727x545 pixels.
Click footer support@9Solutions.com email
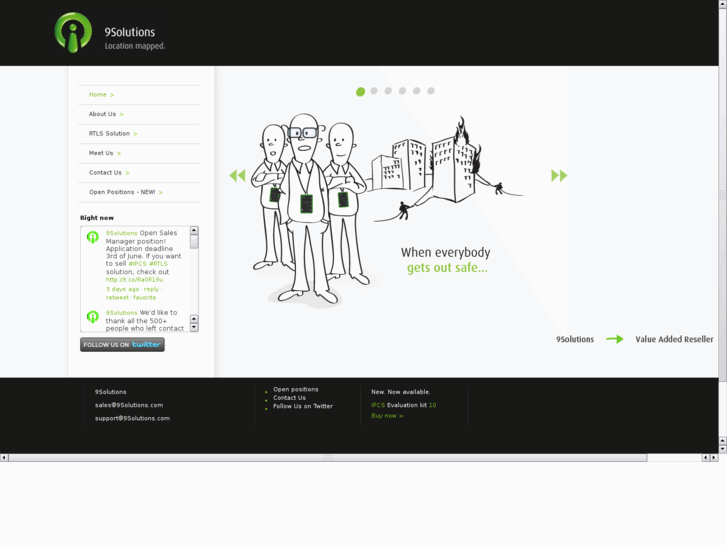tap(133, 418)
